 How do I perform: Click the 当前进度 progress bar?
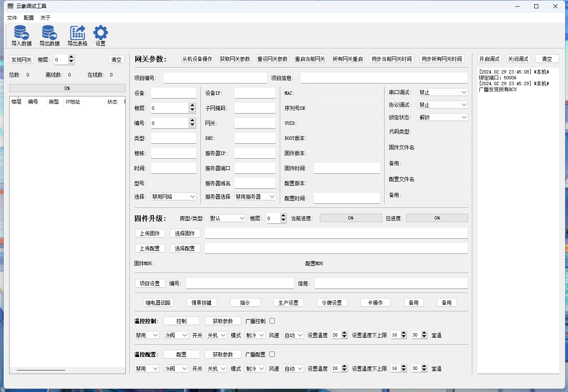(351, 218)
